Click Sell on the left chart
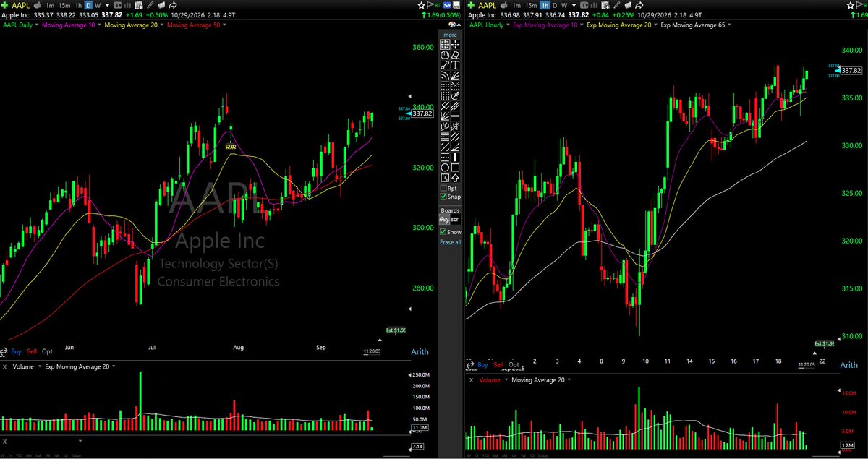This screenshot has width=868, height=459. [x=32, y=351]
